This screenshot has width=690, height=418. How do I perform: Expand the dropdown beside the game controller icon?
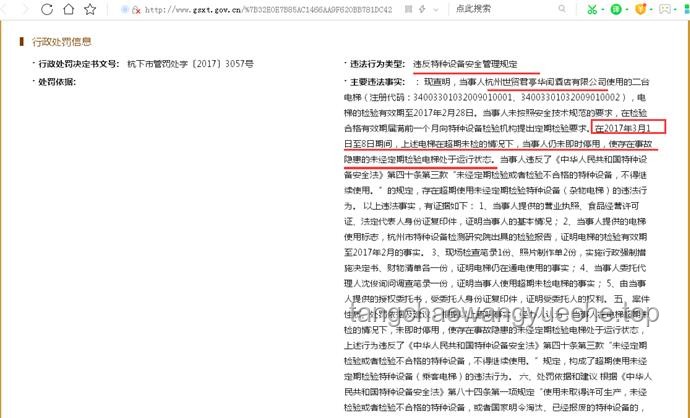tap(675, 10)
